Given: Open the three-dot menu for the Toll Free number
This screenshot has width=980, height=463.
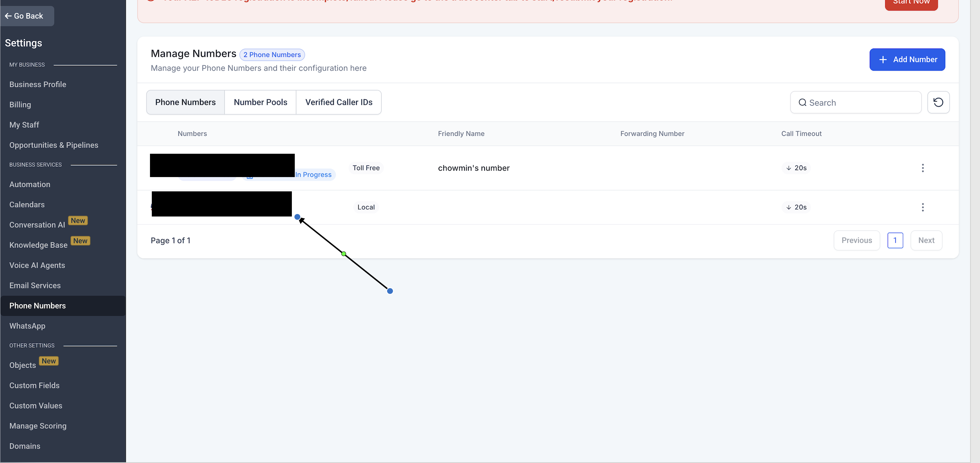Looking at the screenshot, I should pyautogui.click(x=923, y=168).
